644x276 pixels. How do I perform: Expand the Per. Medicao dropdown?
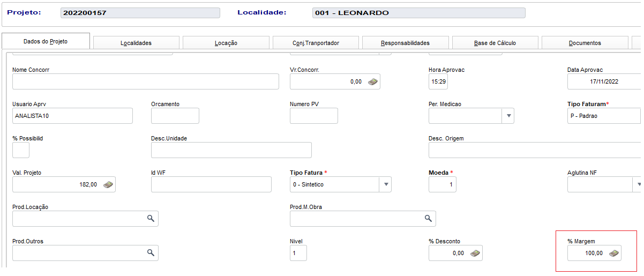[x=508, y=116]
